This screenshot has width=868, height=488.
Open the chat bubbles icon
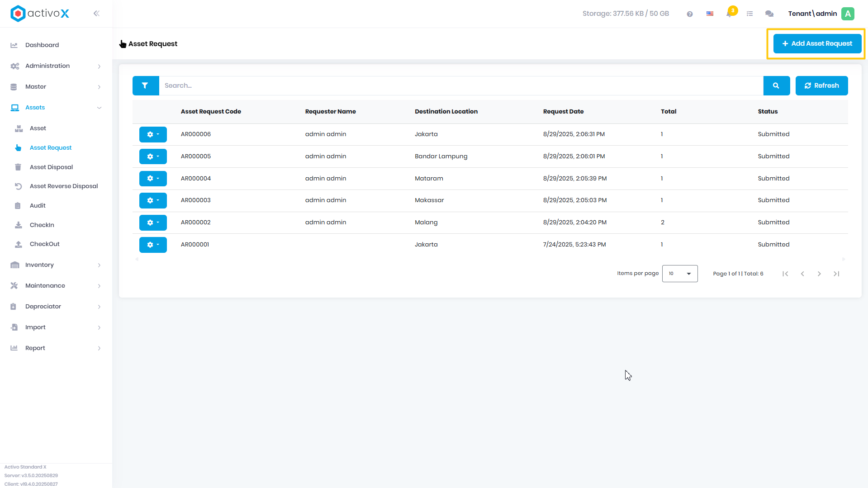pos(769,14)
